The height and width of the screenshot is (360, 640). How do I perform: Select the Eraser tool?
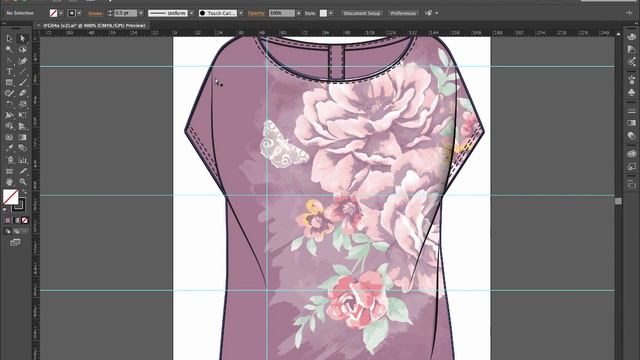22,93
